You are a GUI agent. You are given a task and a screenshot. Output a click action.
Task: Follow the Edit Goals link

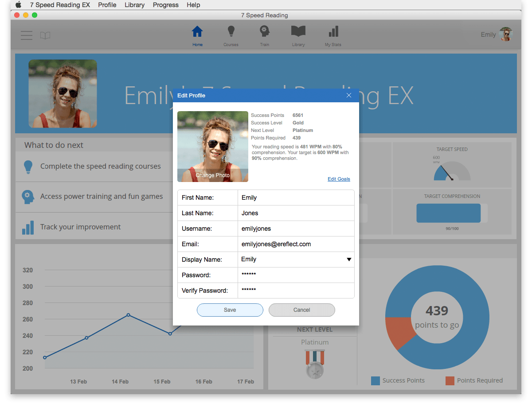pyautogui.click(x=339, y=179)
